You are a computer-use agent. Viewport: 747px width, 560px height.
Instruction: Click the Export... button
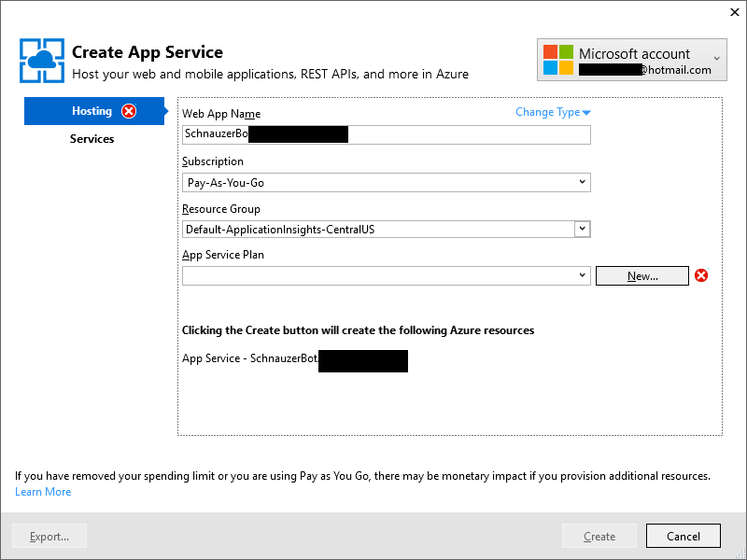tap(49, 536)
